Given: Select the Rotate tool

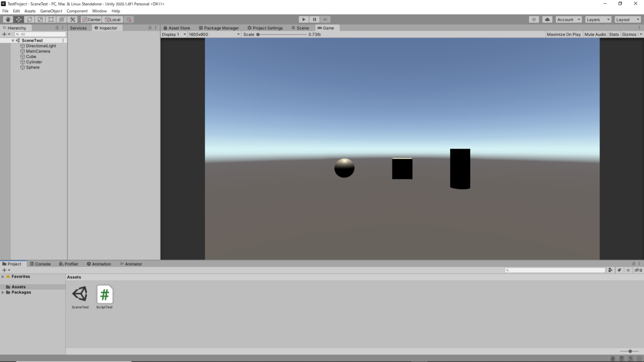Looking at the screenshot, I should (30, 19).
